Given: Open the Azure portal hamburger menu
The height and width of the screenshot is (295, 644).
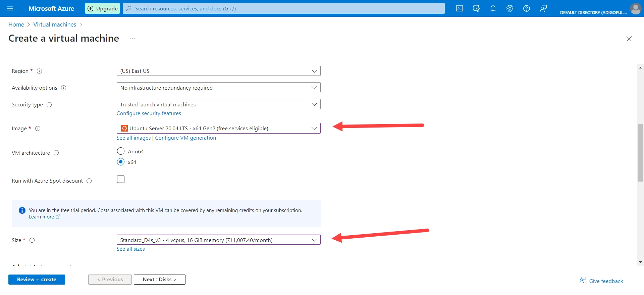Looking at the screenshot, I should click(x=10, y=8).
